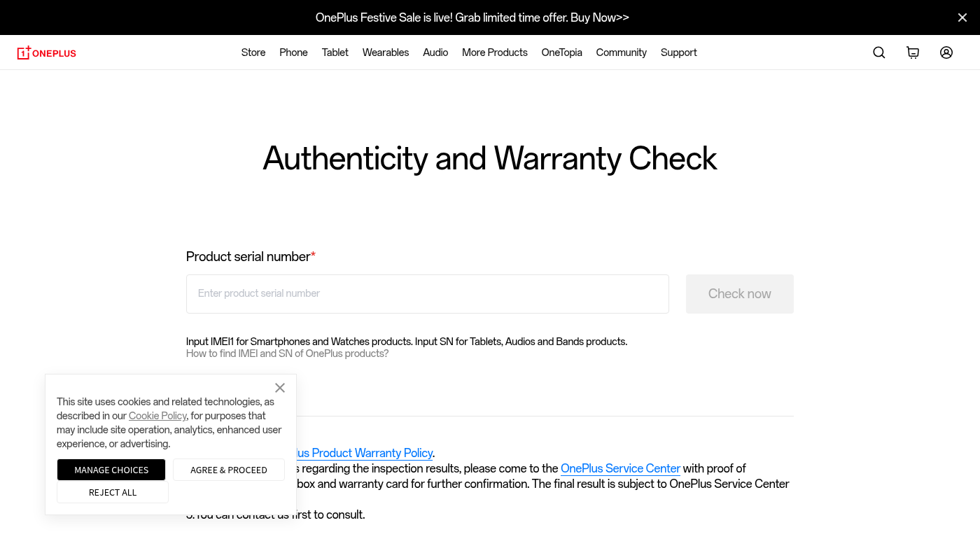Focus the product serial number field
The width and height of the screenshot is (980, 560).
[x=428, y=294]
